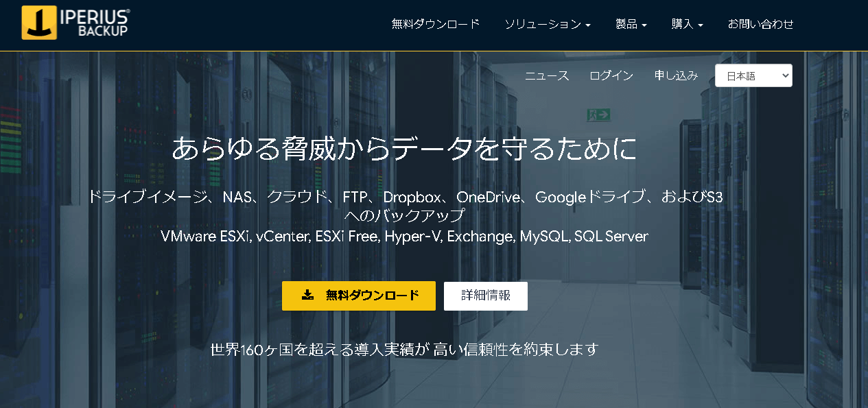Viewport: 868px width, 408px height.
Task: Click お問い合わせ in the navigation bar
Action: (x=760, y=23)
